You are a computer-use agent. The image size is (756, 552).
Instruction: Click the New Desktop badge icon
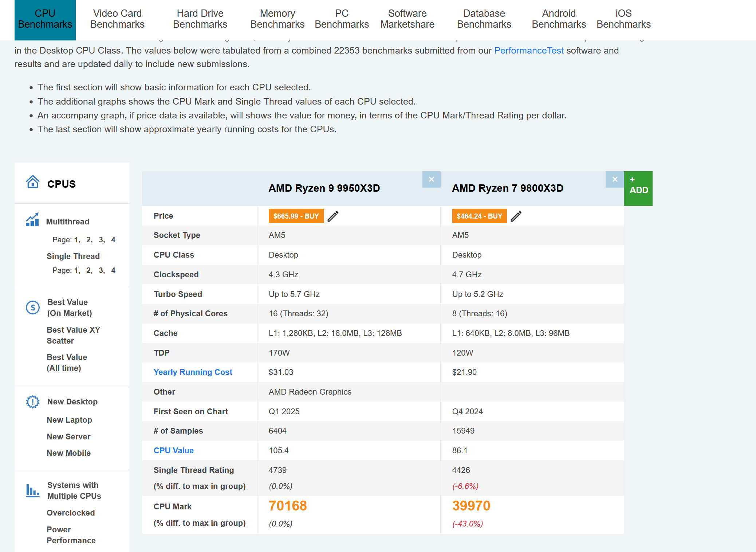pos(33,402)
